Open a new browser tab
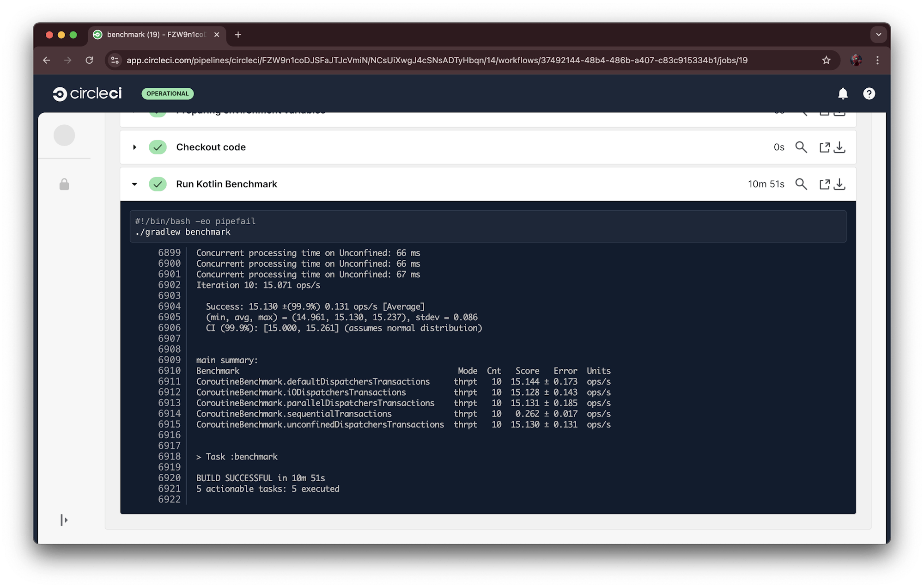924x588 pixels. 238,35
